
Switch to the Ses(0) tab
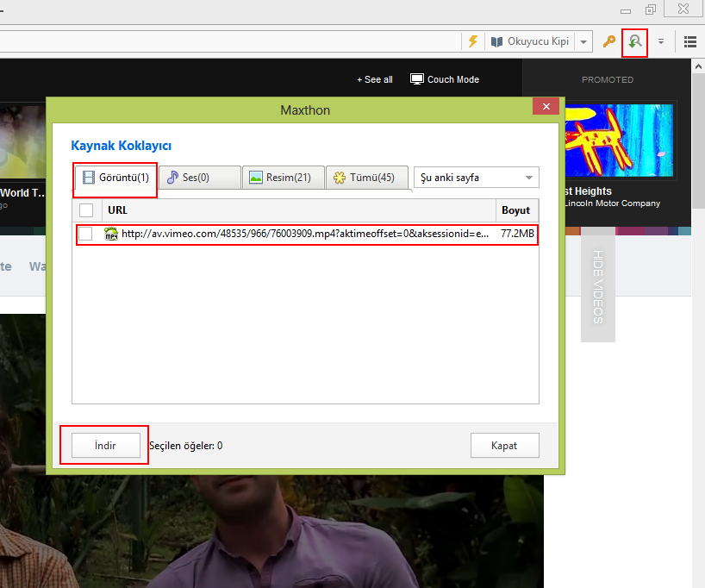tap(200, 178)
